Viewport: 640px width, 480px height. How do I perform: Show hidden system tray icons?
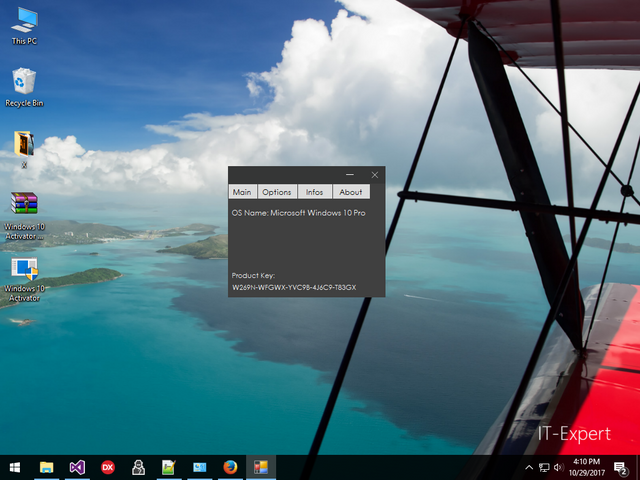tap(529, 468)
